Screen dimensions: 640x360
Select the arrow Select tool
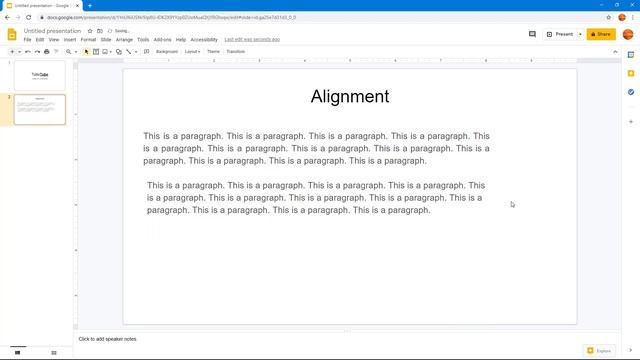(x=86, y=52)
